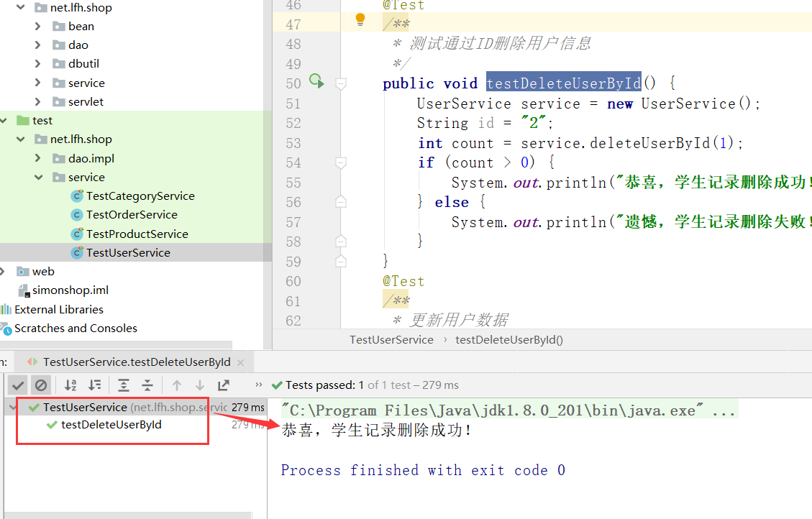Collapse net.lfh.shop under test

tap(20, 139)
